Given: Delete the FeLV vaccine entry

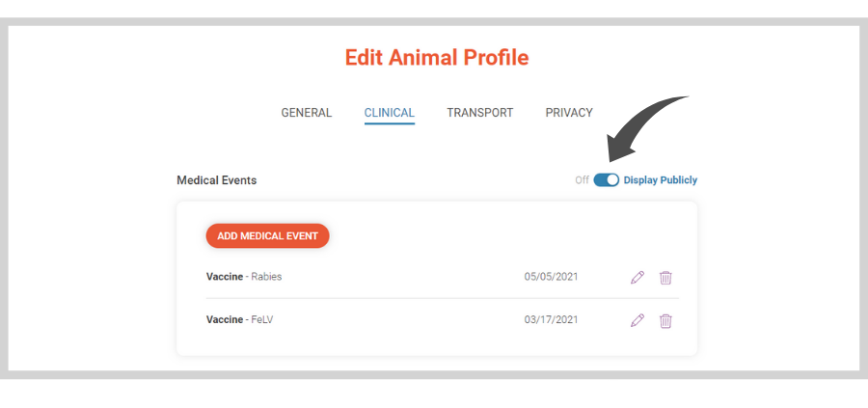Looking at the screenshot, I should point(665,320).
